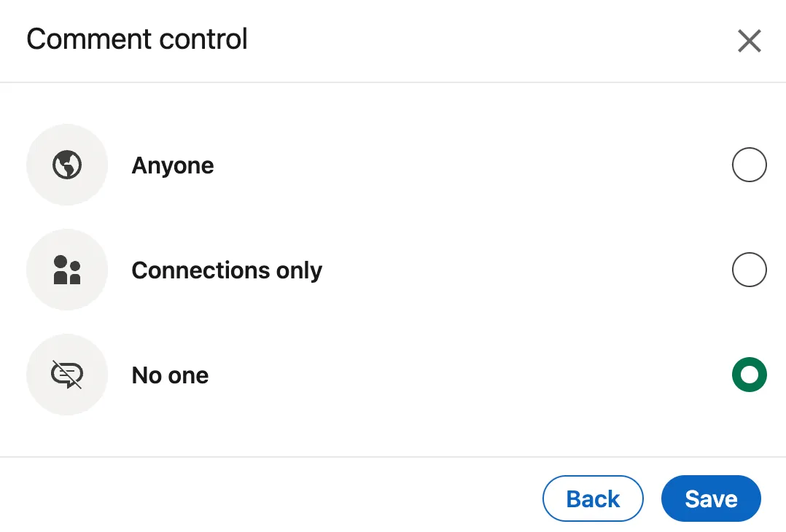Click the globe icon beside Anyone
The height and width of the screenshot is (532, 786).
67,165
